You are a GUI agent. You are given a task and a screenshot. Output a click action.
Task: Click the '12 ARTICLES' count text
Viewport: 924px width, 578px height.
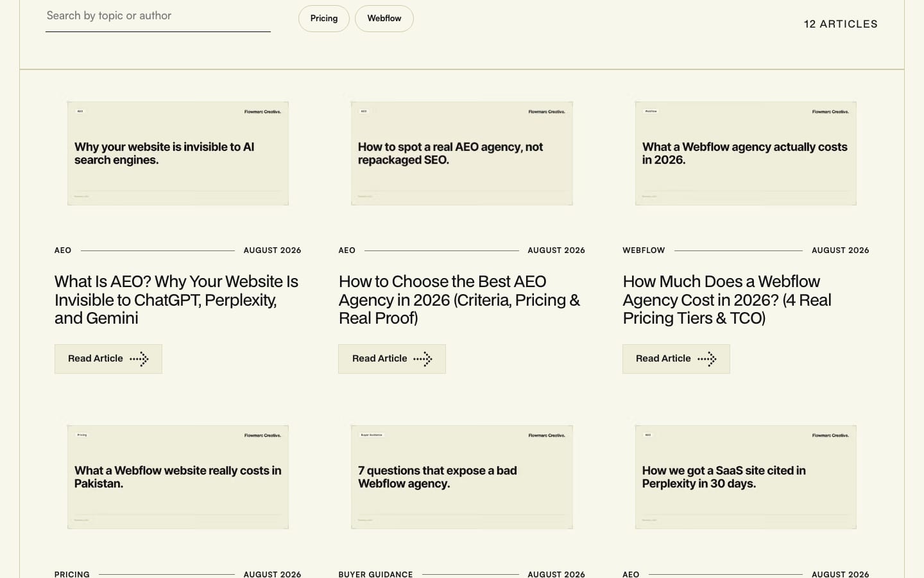841,24
